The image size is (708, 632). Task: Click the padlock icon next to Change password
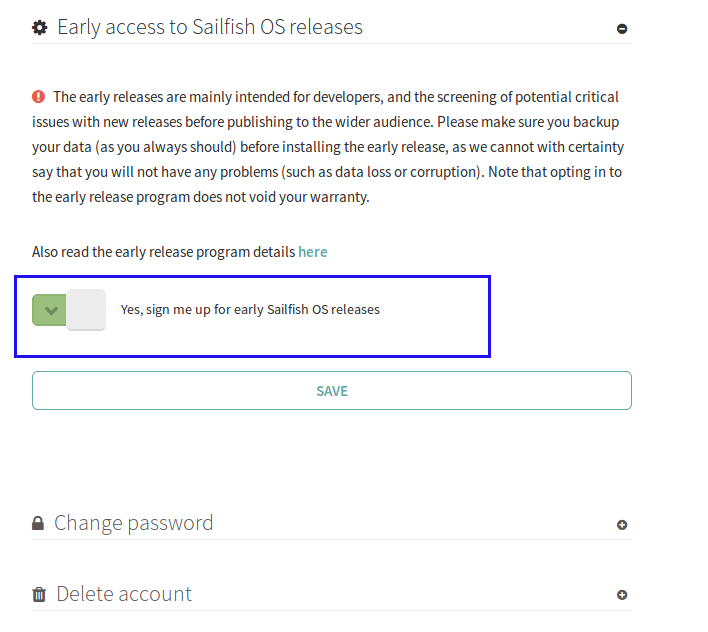point(38,523)
